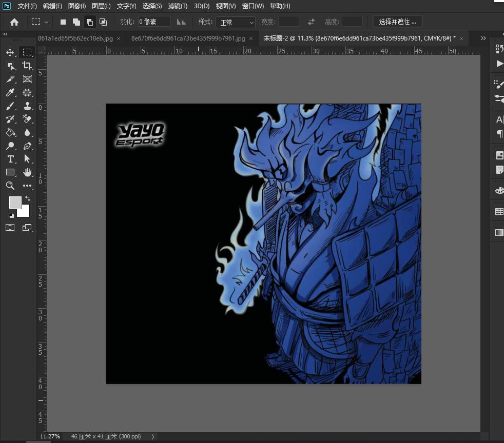Pick the Eyedropper tool
Screen dimensions: 504x443
10,93
